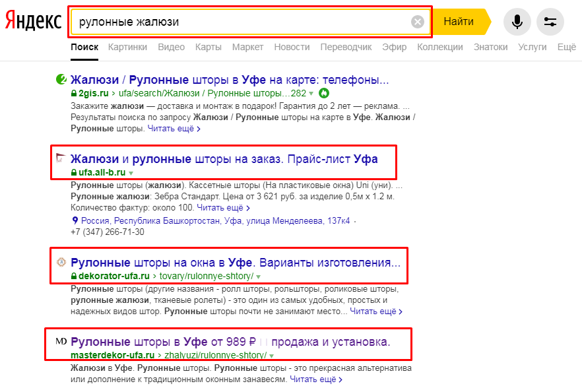The image size is (582, 392).
Task: Click Читать ещё in the 2gis.ru snippet
Action: 174,129
